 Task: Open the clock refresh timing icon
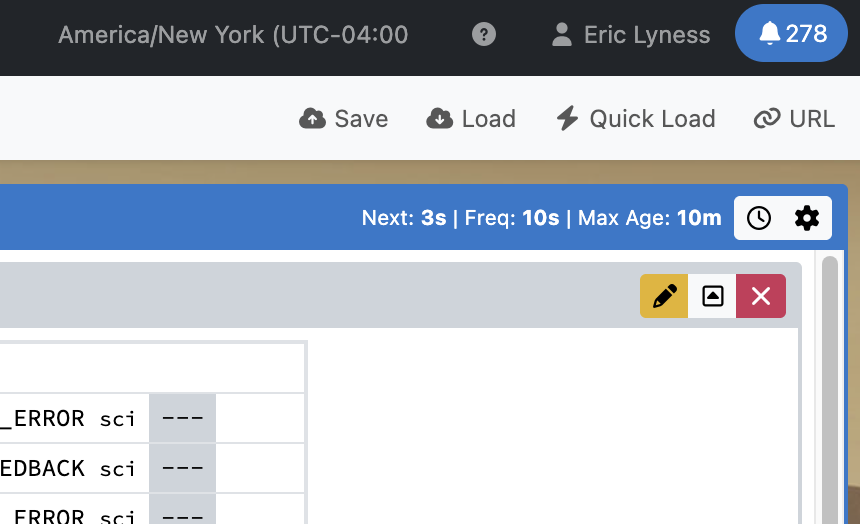pos(759,218)
